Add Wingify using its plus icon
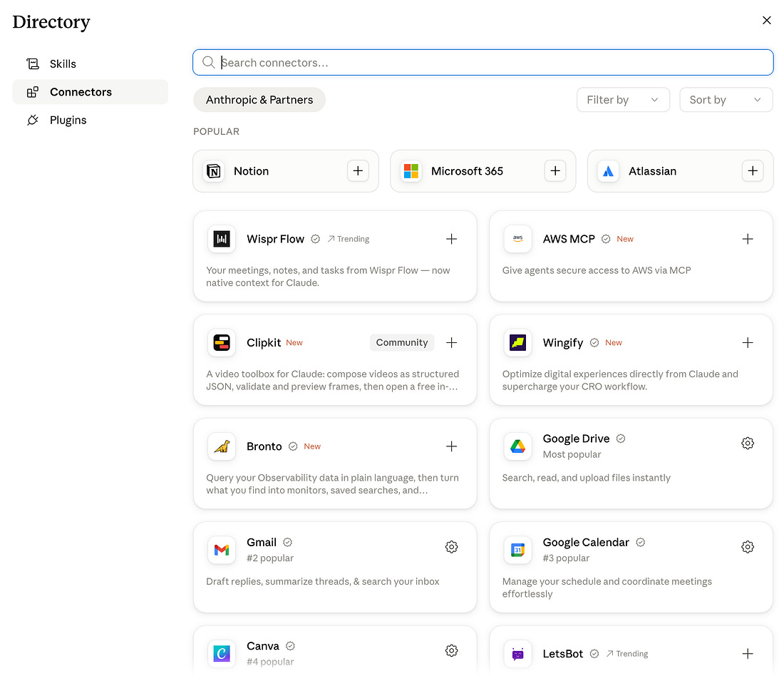Viewport: 784px width, 686px height. pyautogui.click(x=748, y=343)
